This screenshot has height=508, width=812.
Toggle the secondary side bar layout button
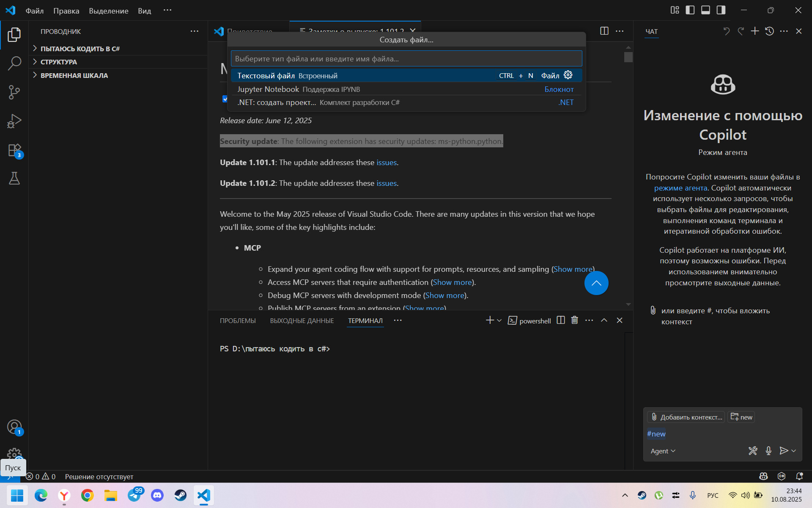pos(721,10)
